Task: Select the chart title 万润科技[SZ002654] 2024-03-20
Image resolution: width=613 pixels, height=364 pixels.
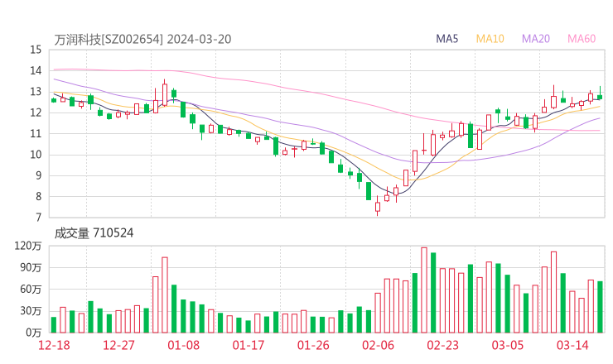Action: 142,39
